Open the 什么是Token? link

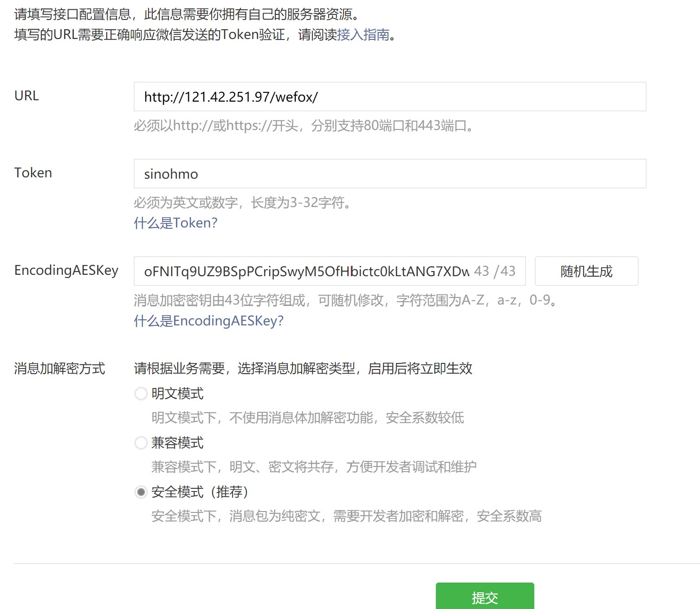(175, 223)
